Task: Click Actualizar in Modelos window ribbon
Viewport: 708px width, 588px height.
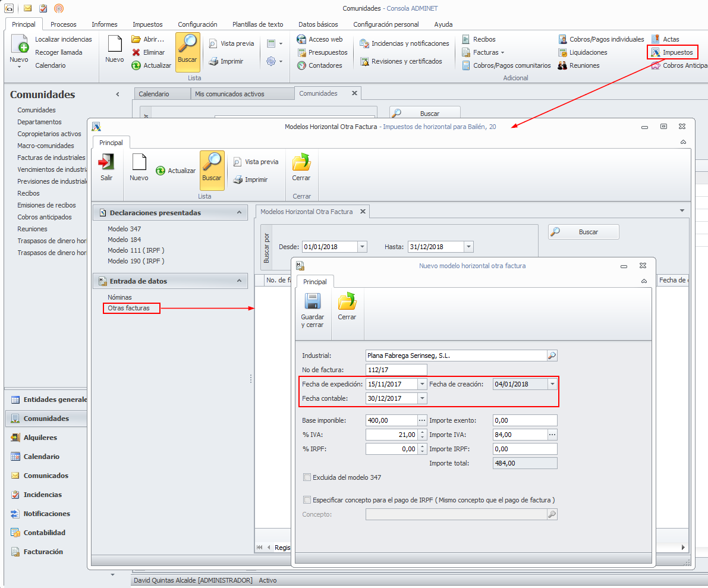Action: click(x=175, y=171)
